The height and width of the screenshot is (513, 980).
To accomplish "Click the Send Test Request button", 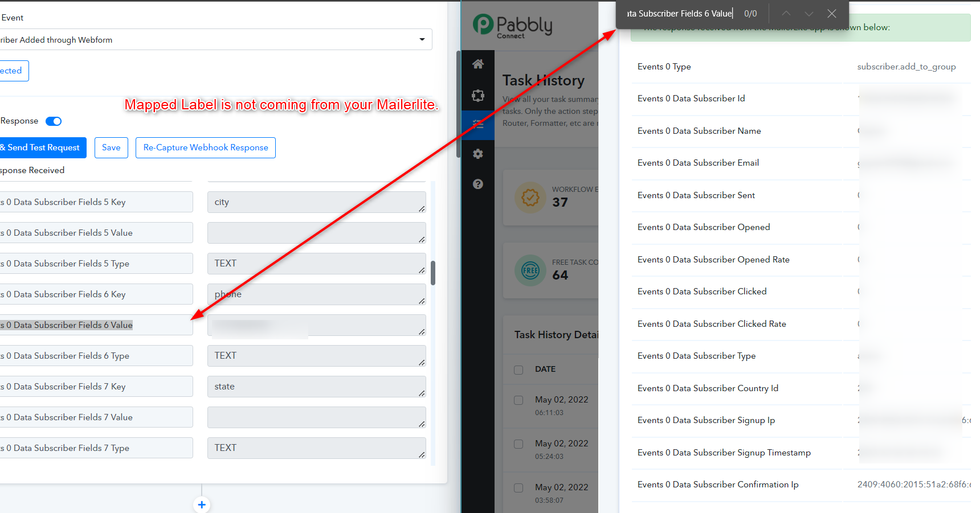I will (x=43, y=147).
